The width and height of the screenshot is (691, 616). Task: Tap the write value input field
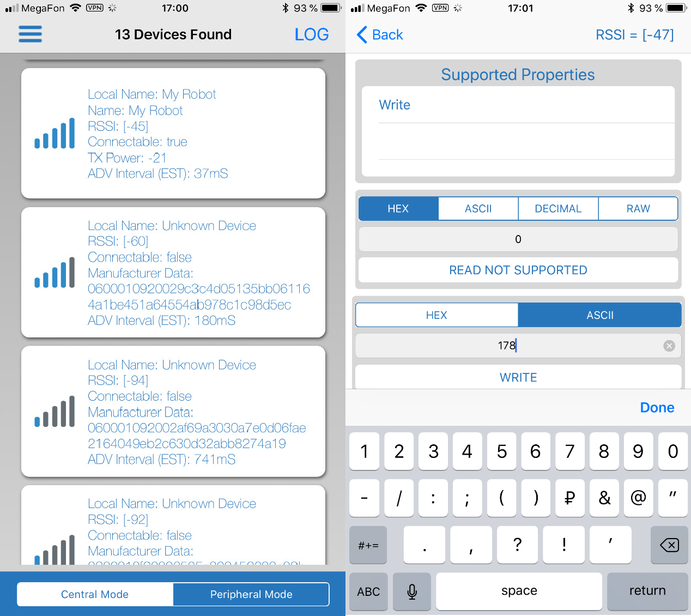[x=507, y=346]
